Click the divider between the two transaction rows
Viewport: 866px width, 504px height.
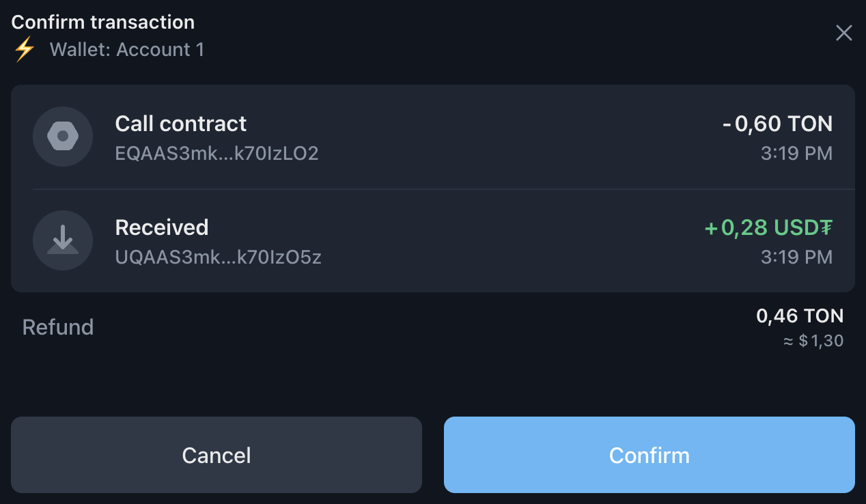[444, 189]
